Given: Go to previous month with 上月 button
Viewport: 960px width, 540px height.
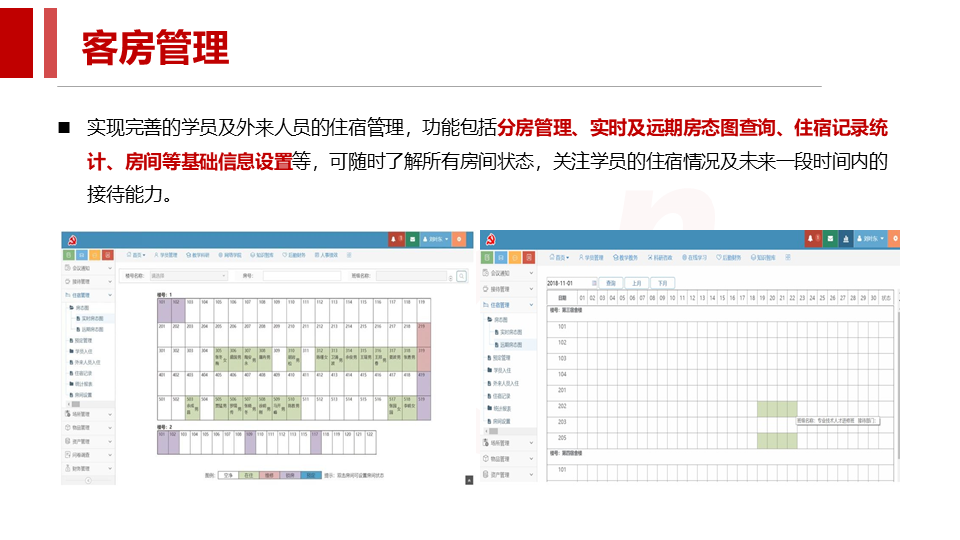Looking at the screenshot, I should pos(636,284).
